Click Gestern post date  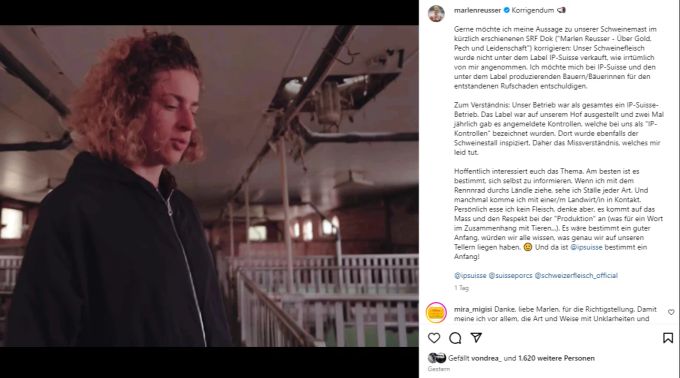coord(439,369)
